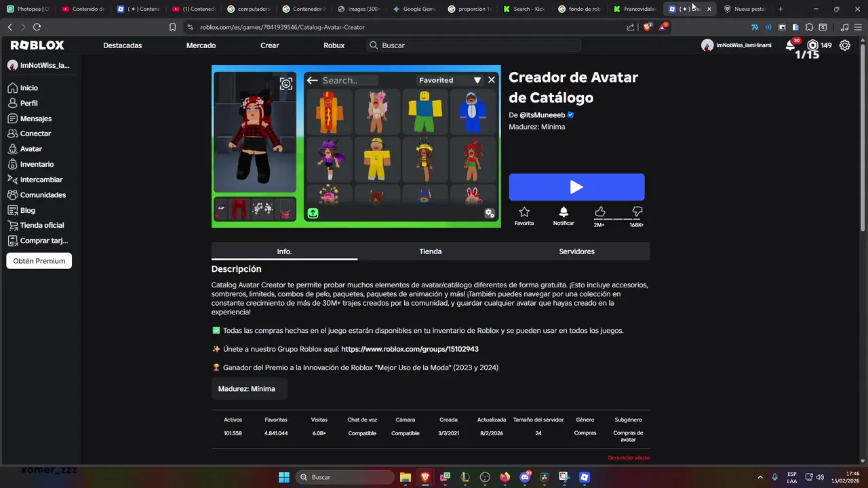This screenshot has width=868, height=488.
Task: Open File Explorer from the taskbar
Action: [x=406, y=477]
